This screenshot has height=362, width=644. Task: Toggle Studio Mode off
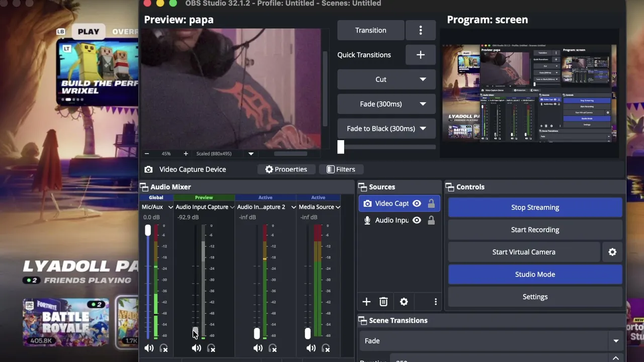pos(535,275)
